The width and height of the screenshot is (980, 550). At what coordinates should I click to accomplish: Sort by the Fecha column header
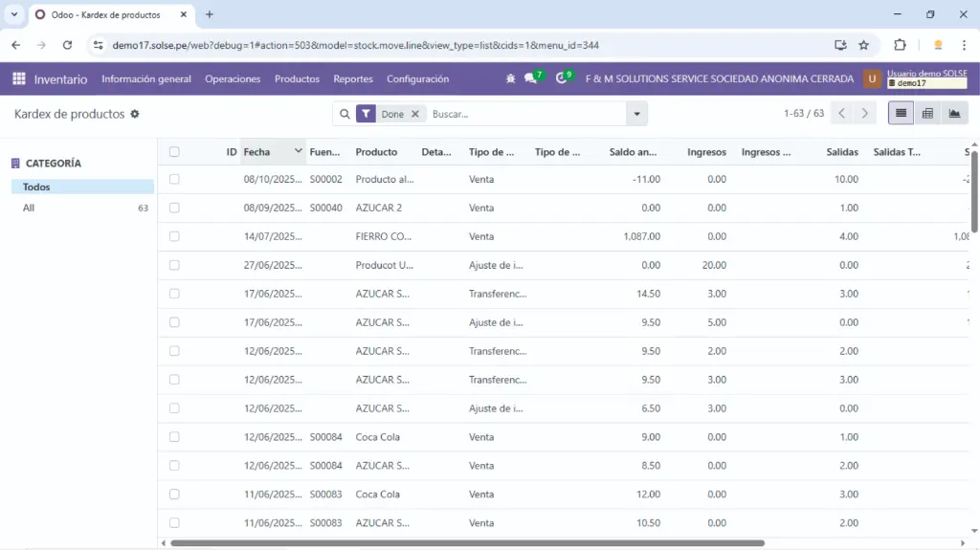point(257,152)
